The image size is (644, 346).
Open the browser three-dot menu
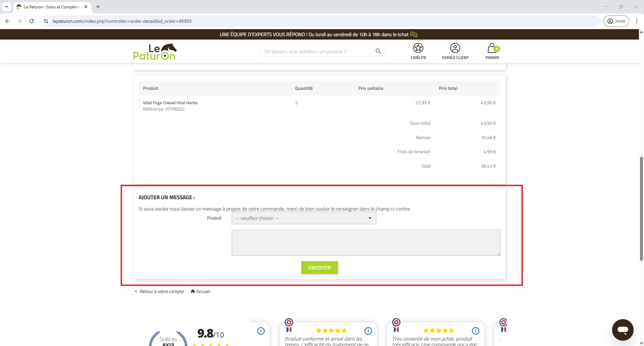pos(636,21)
